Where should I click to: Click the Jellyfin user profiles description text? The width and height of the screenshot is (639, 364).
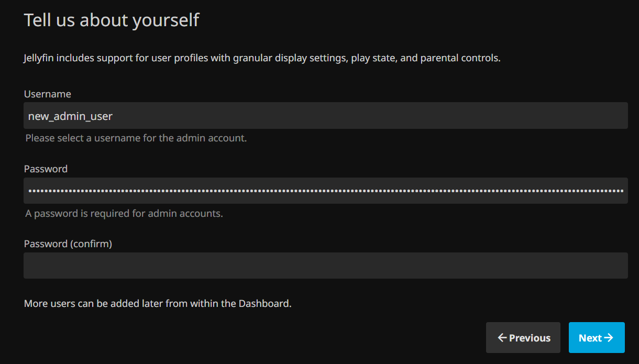262,58
